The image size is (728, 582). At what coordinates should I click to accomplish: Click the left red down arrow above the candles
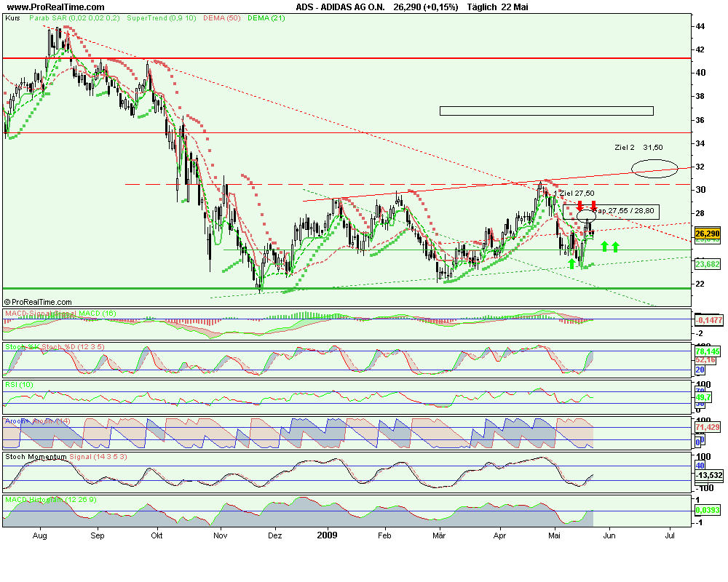tap(579, 206)
